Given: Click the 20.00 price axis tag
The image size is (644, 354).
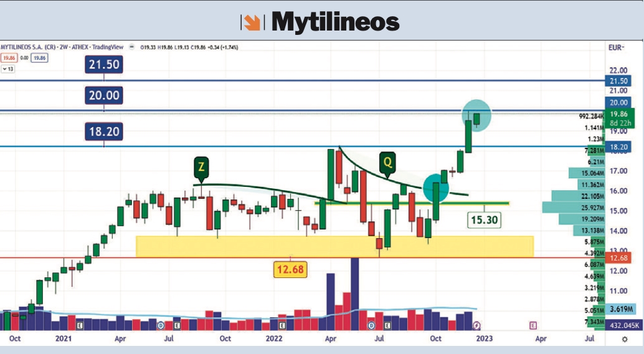Looking at the screenshot, I should coord(618,102).
